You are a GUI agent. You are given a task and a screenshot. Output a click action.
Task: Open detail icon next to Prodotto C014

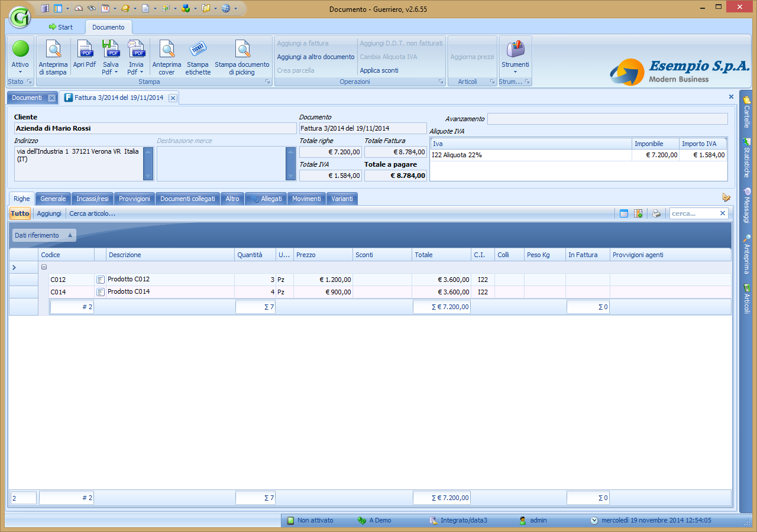(101, 292)
